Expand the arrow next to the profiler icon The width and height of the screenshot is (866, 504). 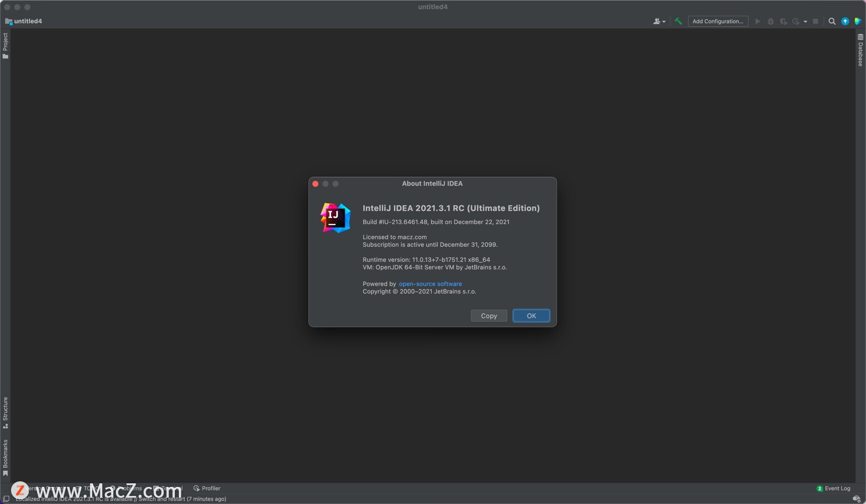point(805,22)
